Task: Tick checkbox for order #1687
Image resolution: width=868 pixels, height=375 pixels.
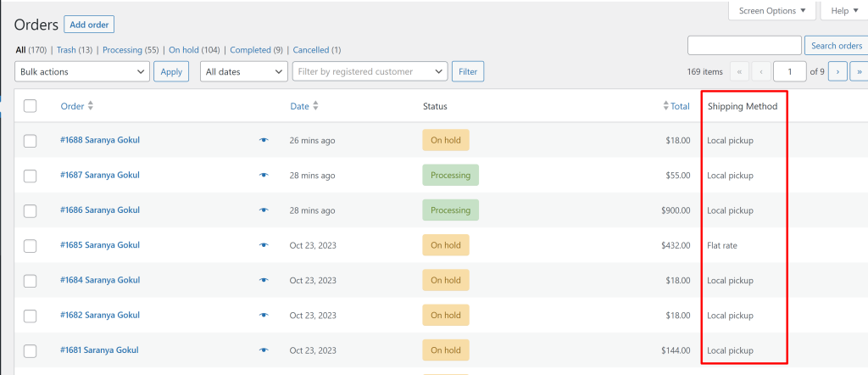Action: tap(30, 176)
